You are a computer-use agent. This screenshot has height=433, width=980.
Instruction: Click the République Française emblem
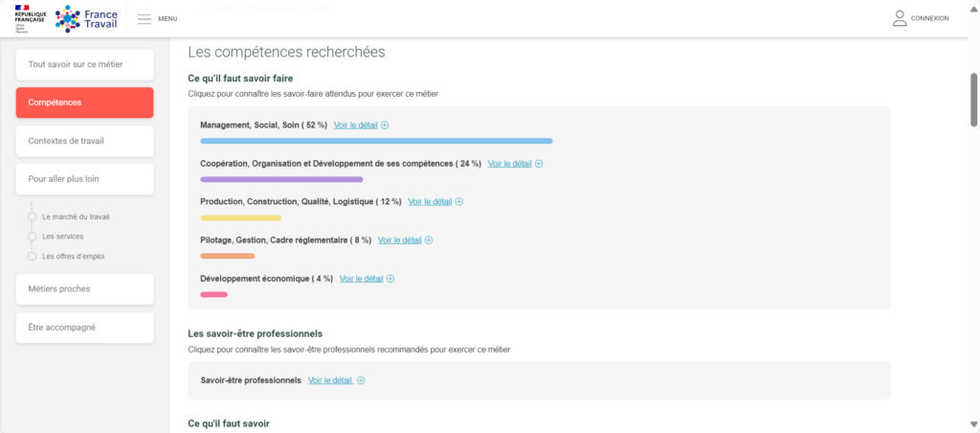30,18
